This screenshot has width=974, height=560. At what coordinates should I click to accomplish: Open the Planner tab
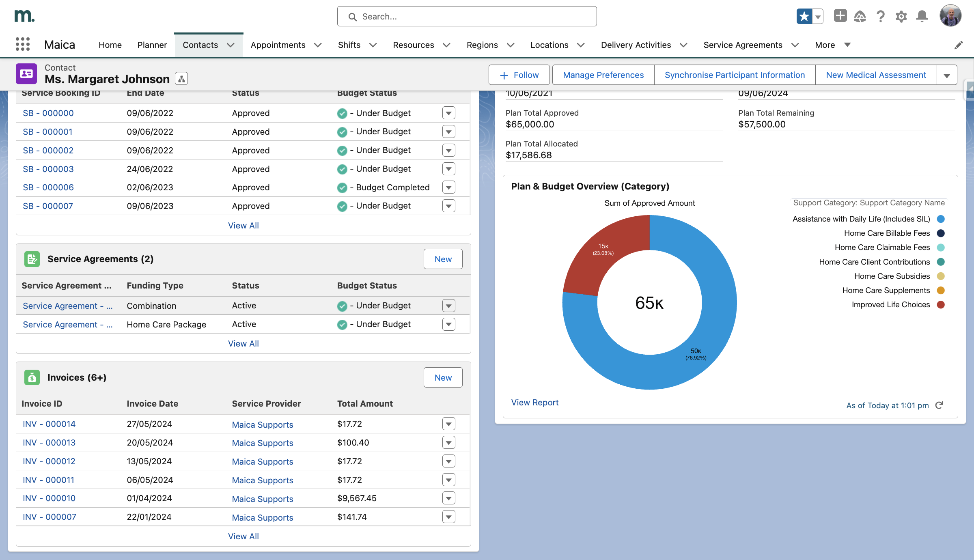click(x=152, y=45)
